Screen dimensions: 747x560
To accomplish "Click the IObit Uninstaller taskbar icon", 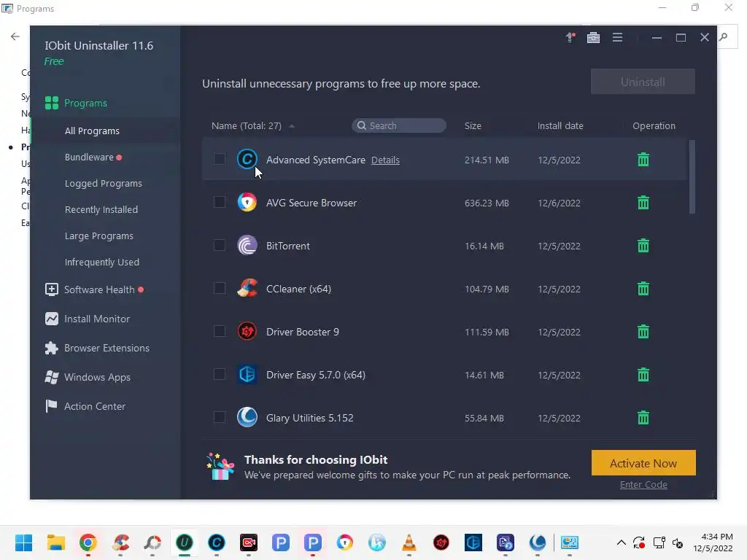I will pos(185,542).
